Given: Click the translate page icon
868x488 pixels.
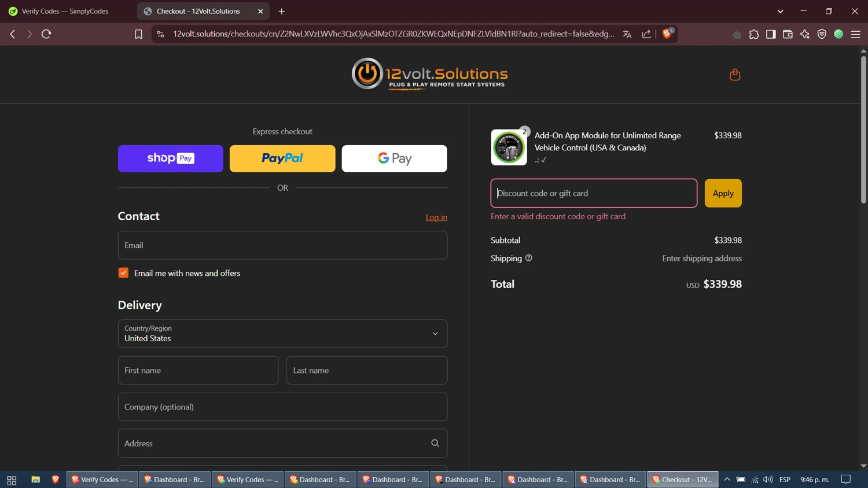Looking at the screenshot, I should [x=627, y=34].
